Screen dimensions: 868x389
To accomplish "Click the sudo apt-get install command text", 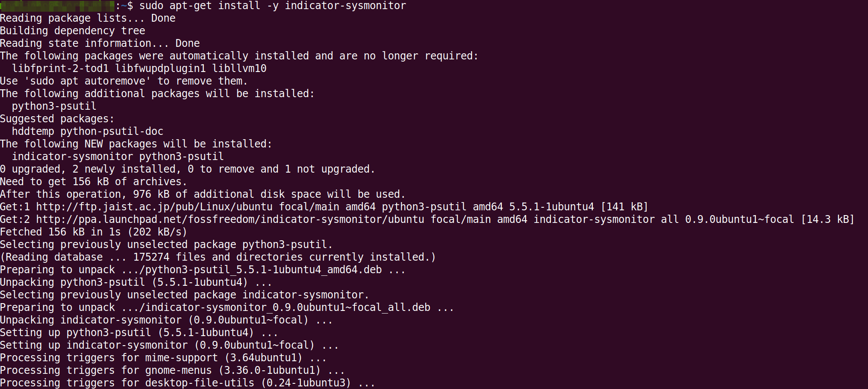I will (x=273, y=6).
